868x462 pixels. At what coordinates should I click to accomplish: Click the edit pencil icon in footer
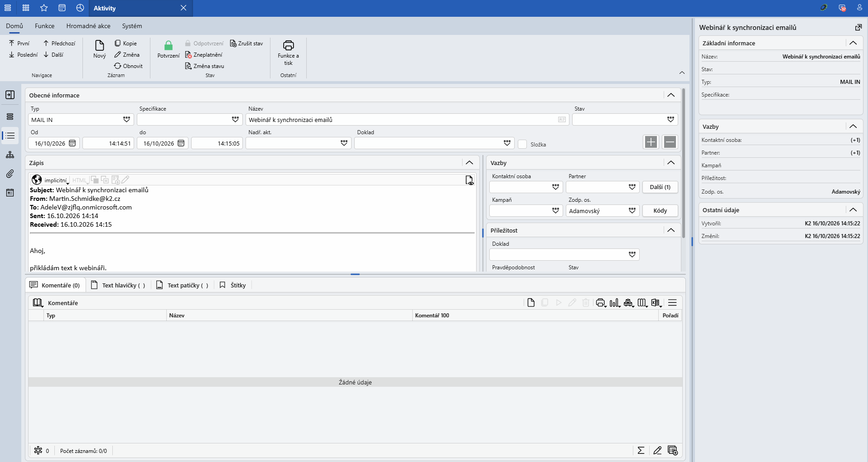click(657, 450)
